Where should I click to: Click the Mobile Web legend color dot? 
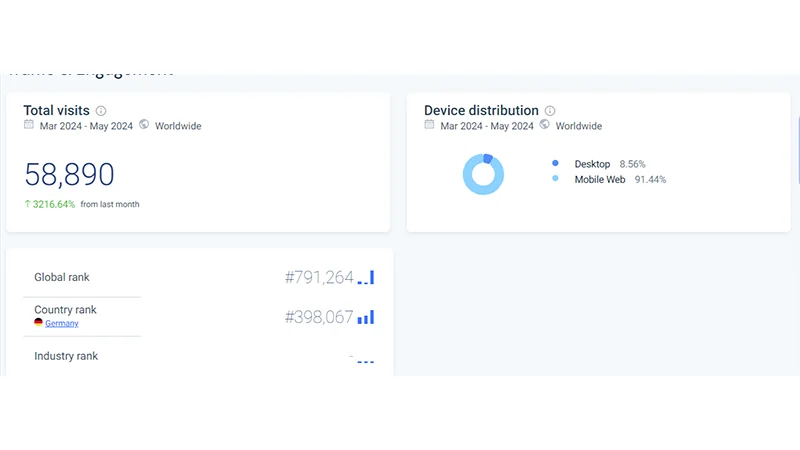click(555, 180)
